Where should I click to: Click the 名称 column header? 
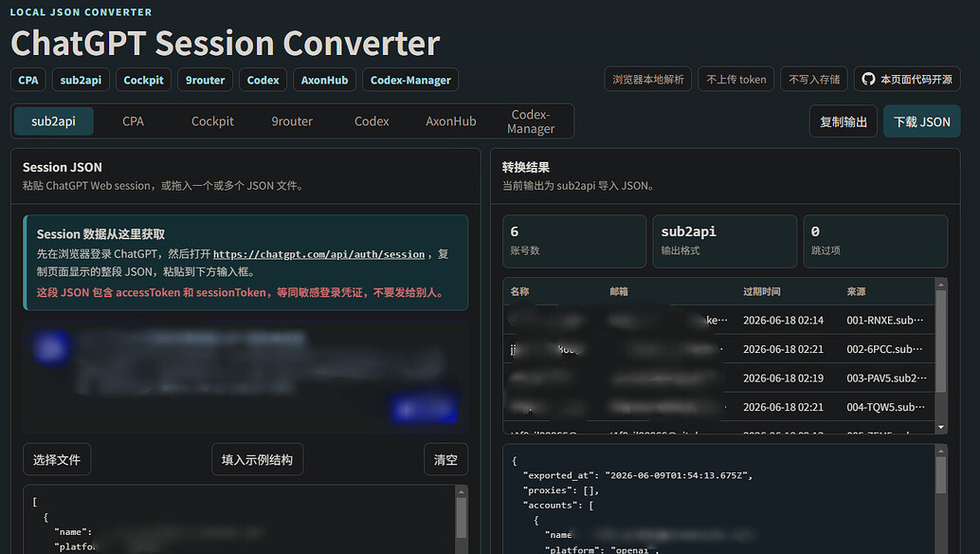coord(519,291)
